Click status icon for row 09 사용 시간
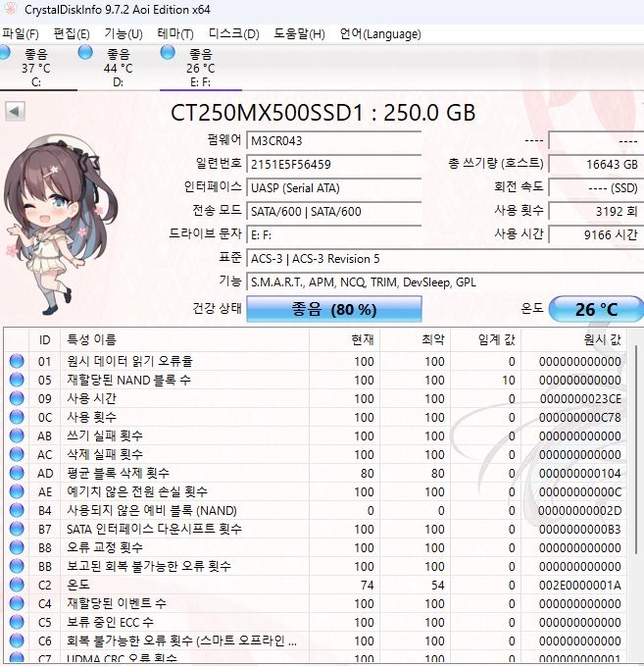Image resolution: width=644 pixels, height=666 pixels. tap(17, 398)
